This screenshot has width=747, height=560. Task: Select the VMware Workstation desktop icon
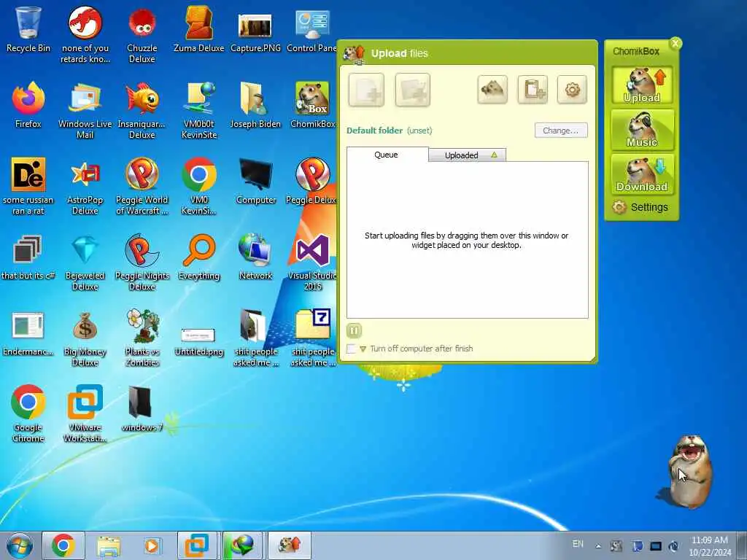pos(85,414)
